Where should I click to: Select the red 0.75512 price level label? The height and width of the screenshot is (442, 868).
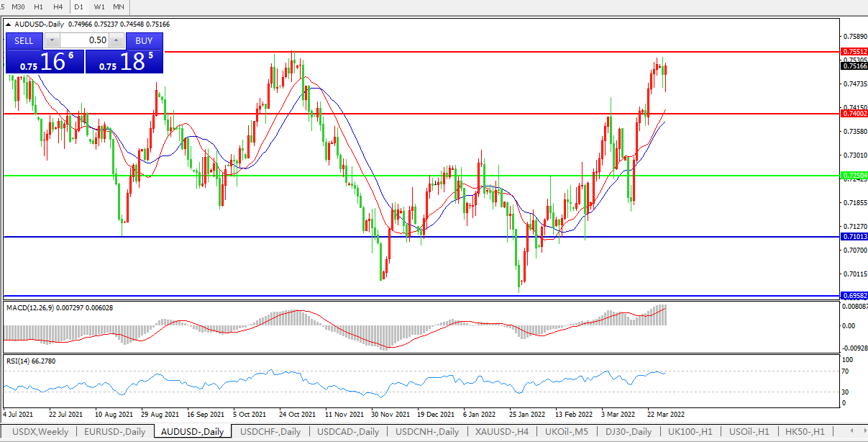click(x=854, y=52)
